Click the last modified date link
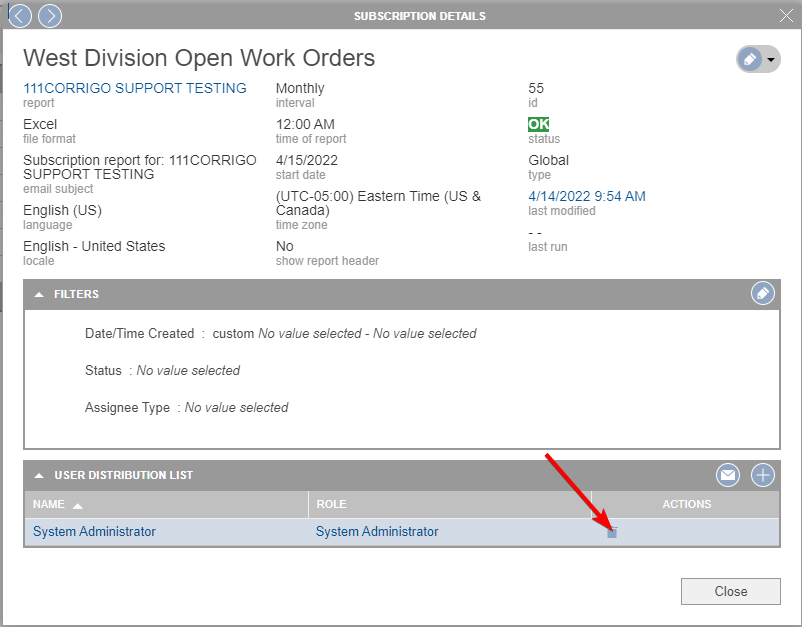The height and width of the screenshot is (627, 802). click(587, 196)
